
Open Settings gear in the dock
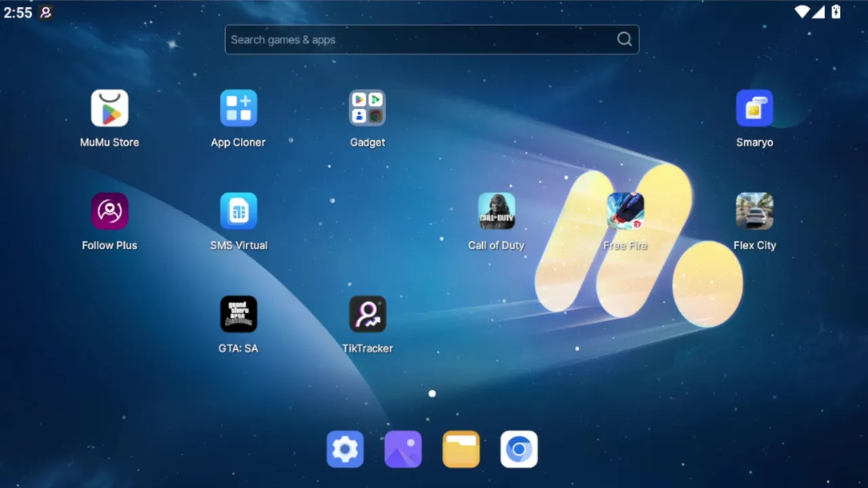click(345, 449)
